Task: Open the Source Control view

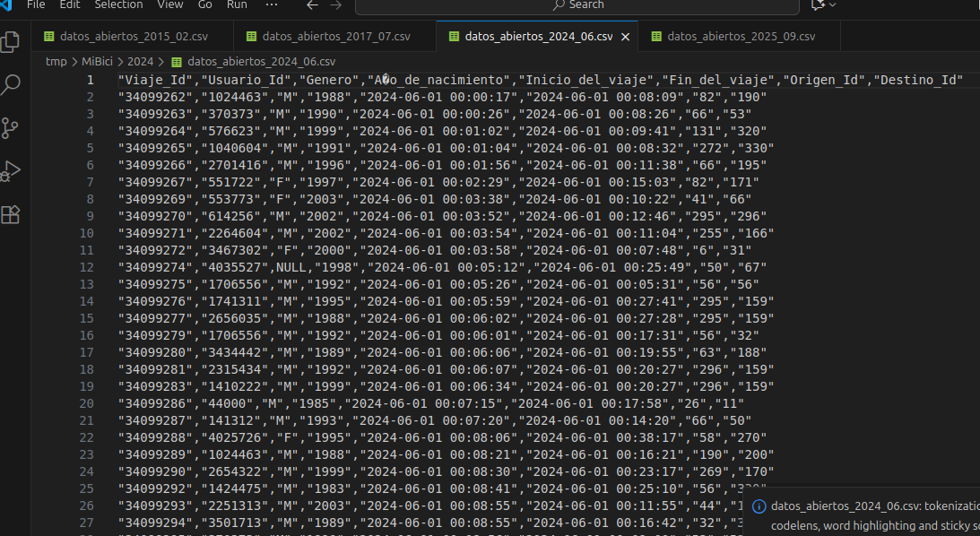Action: [x=11, y=128]
